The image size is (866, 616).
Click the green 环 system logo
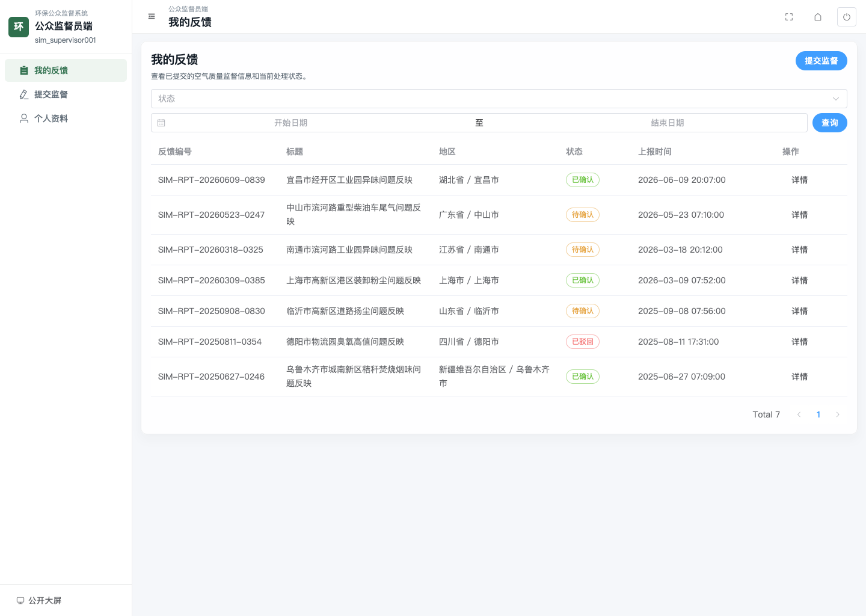coord(19,26)
